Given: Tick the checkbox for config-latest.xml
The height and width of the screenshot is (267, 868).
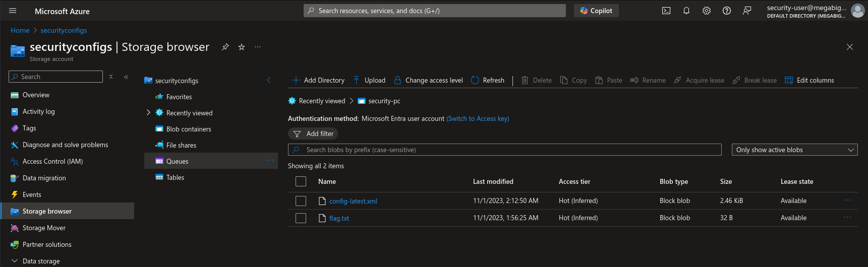Looking at the screenshot, I should [301, 201].
